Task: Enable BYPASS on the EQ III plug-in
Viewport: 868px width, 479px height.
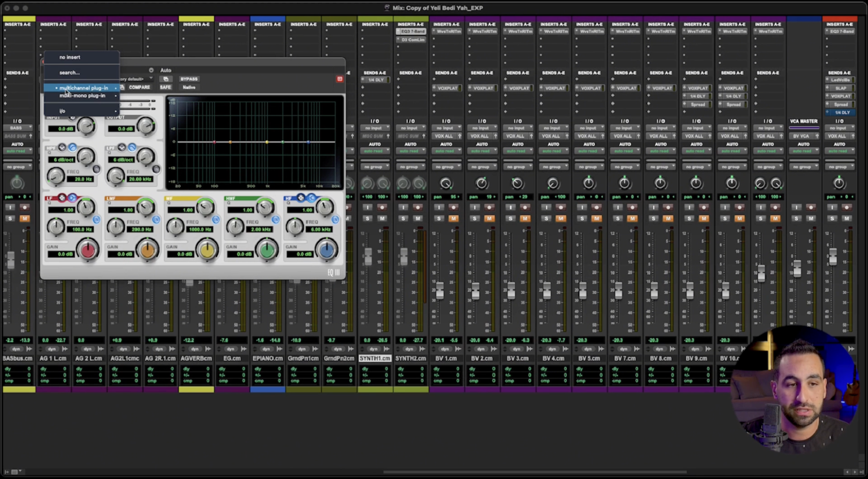Action: click(189, 79)
